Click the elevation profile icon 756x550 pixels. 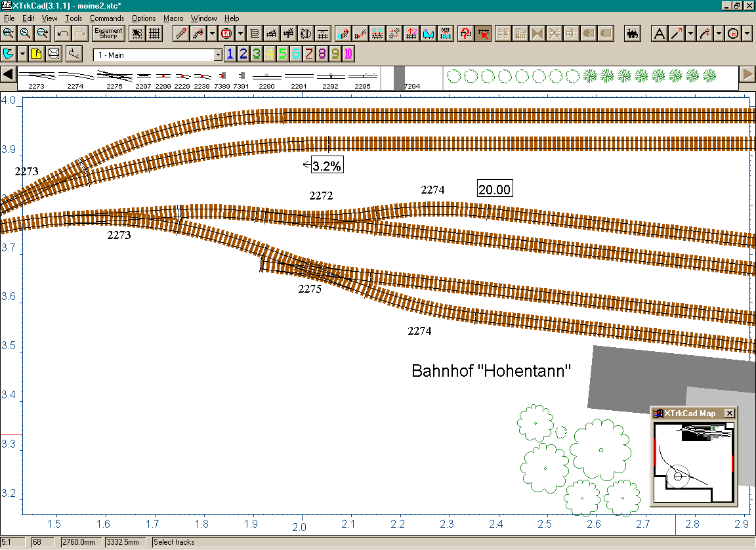click(429, 33)
